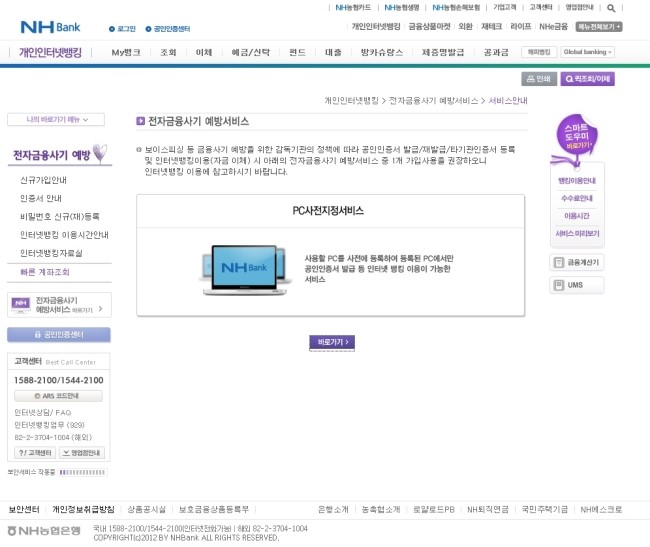Viewport: 650px width, 547px height.
Task: Click the purple 공인인증센터 sidebar button
Action: point(59,334)
